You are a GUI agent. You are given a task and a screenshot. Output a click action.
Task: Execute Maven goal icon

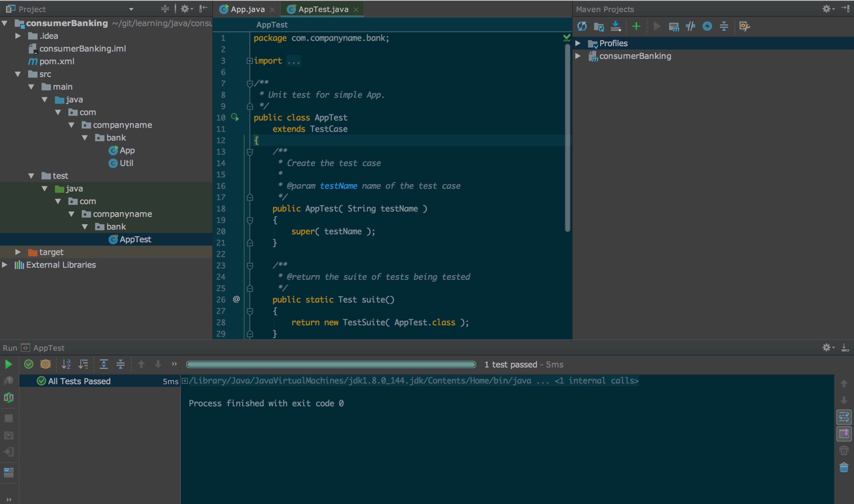[673, 26]
